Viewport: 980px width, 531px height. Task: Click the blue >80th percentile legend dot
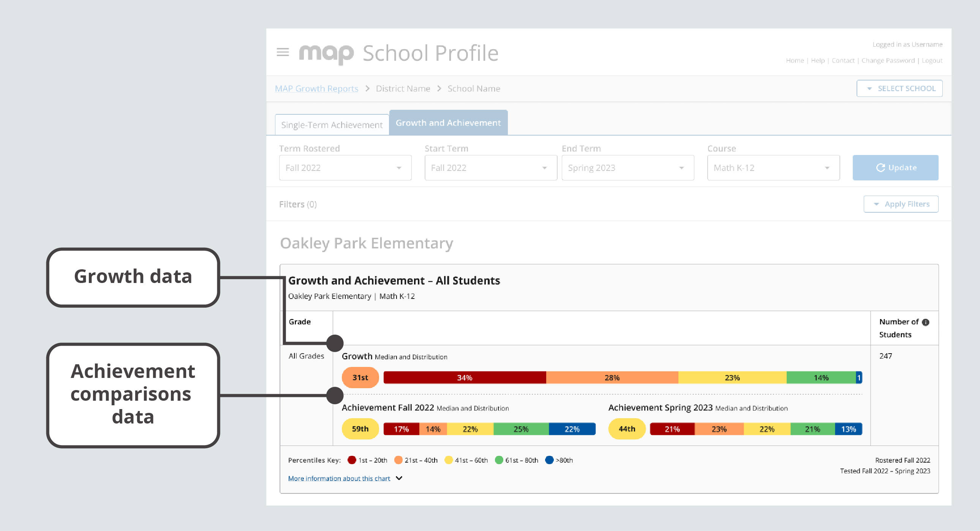coord(549,460)
